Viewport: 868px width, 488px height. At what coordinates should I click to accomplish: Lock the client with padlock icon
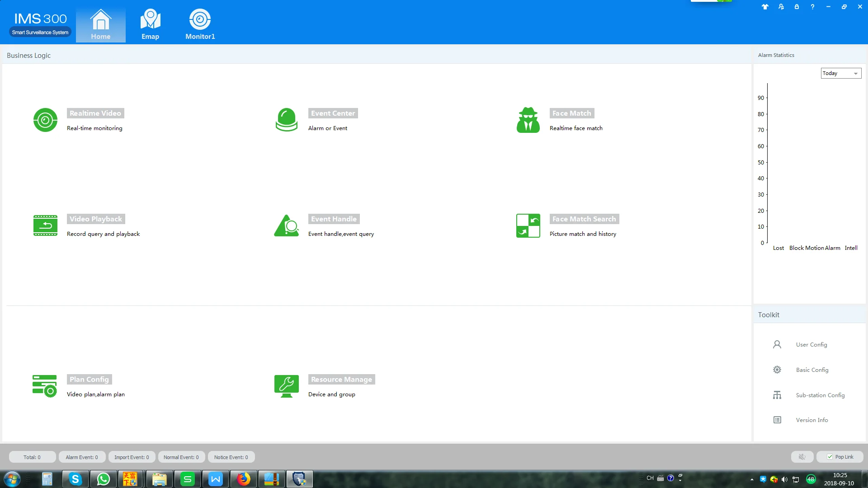point(797,7)
